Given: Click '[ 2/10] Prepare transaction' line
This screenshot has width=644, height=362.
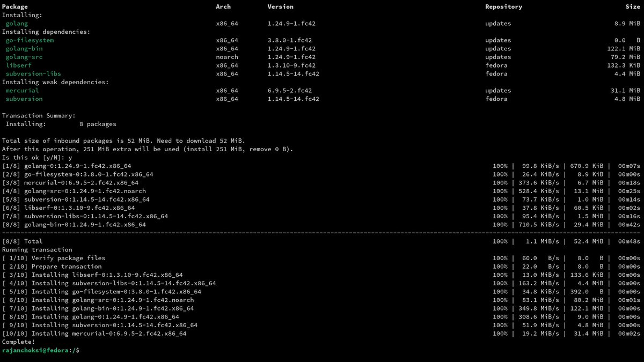Looking at the screenshot, I should click(x=52, y=267).
